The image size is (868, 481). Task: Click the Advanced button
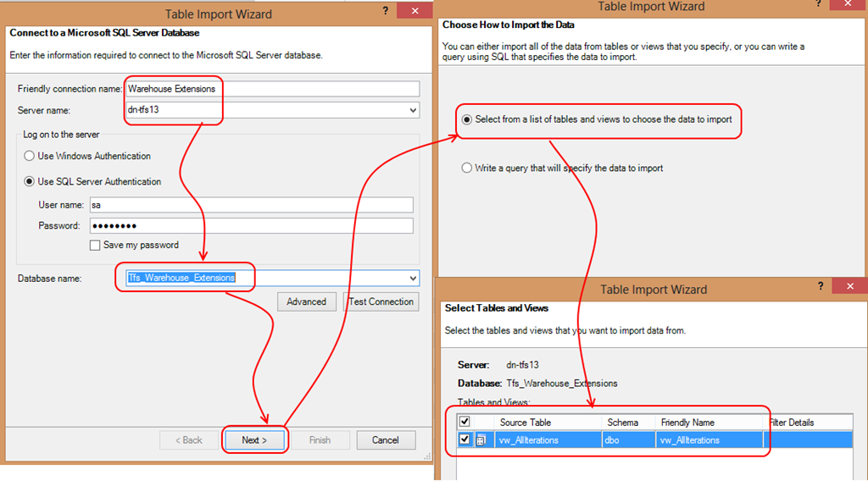(306, 301)
